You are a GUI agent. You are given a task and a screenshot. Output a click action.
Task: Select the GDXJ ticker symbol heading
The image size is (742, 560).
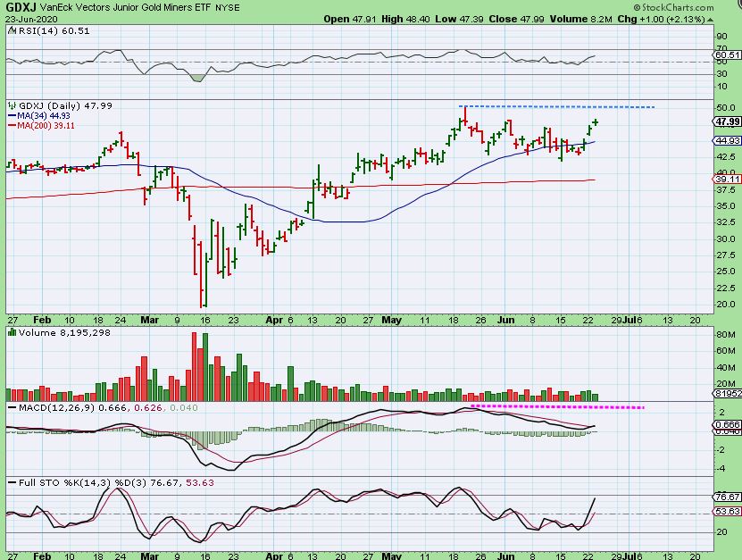pos(21,7)
